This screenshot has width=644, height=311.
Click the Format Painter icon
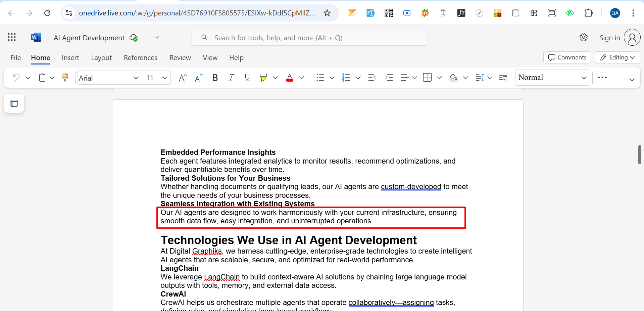pyautogui.click(x=65, y=78)
